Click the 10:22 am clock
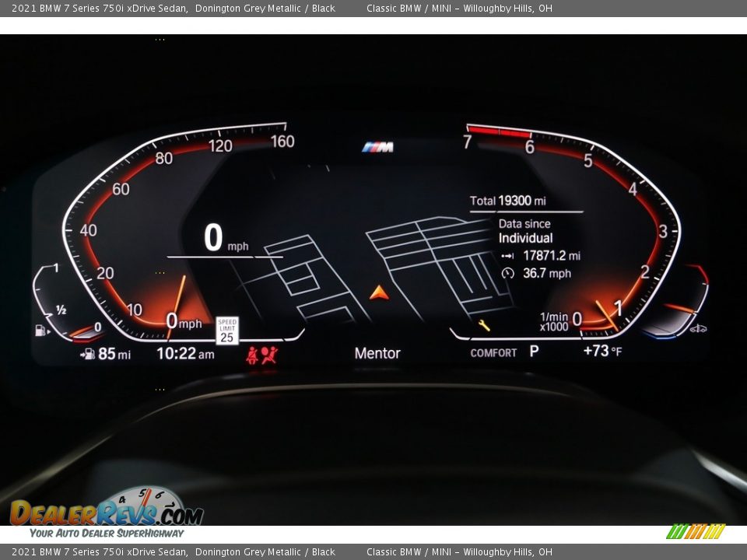This screenshot has width=747, height=560. click(x=185, y=353)
